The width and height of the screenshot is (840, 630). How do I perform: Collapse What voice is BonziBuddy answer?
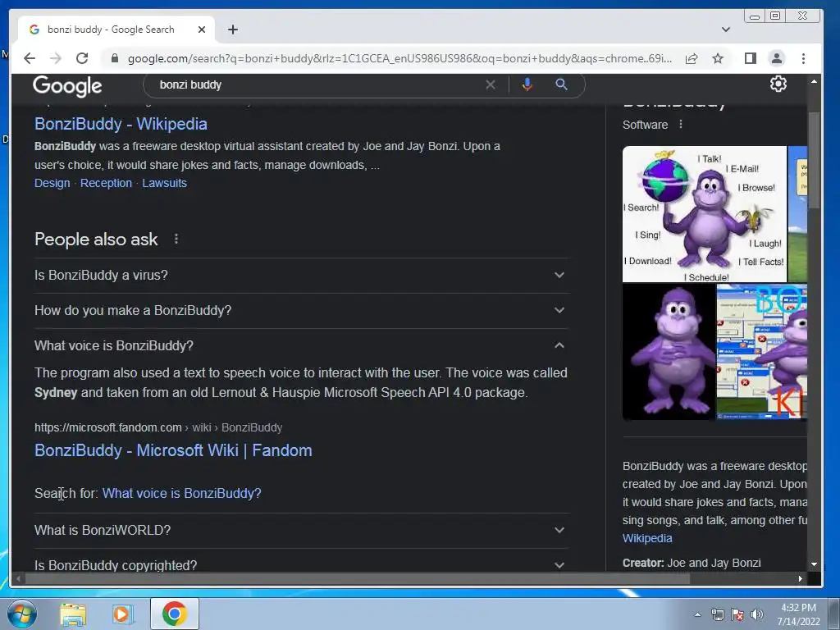tap(301, 345)
